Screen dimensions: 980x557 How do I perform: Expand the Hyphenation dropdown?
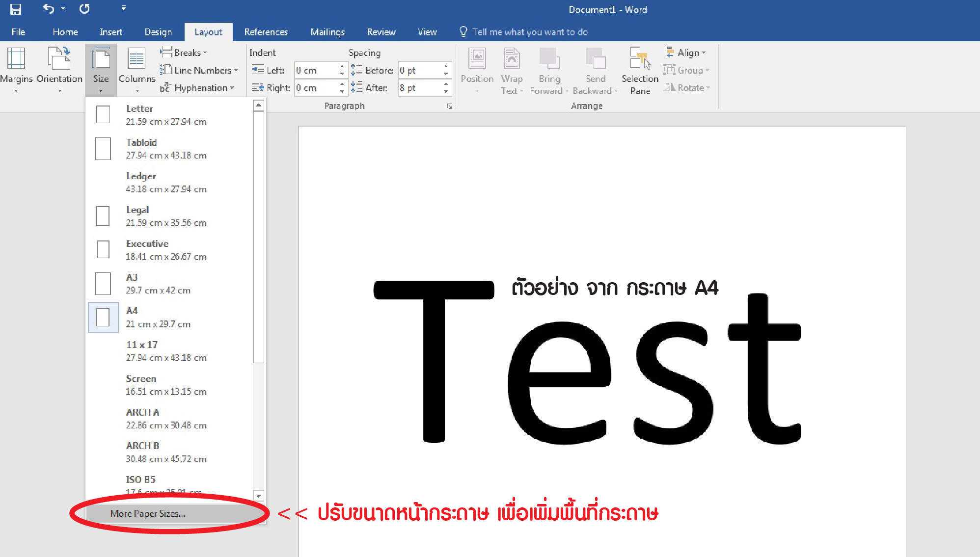click(197, 88)
